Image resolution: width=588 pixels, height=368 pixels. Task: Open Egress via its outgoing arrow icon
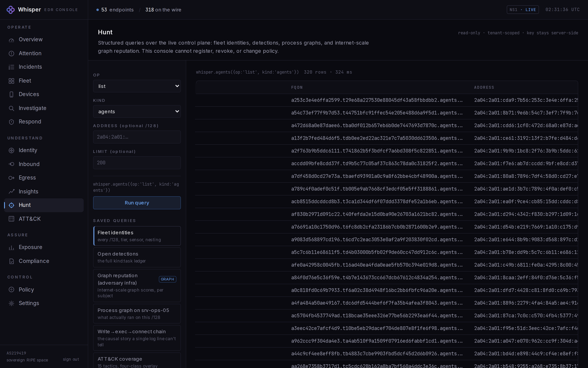[12, 178]
